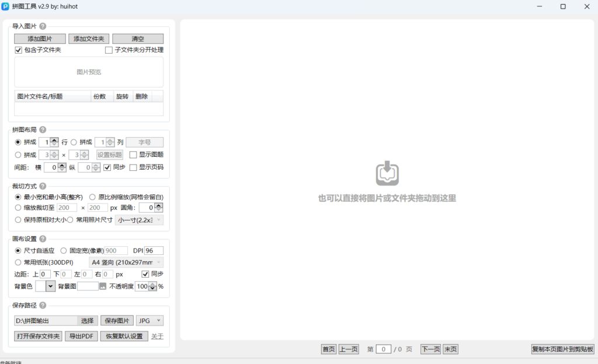Enable the 显示图题 checkbox
The image size is (598, 364).
pos(133,155)
